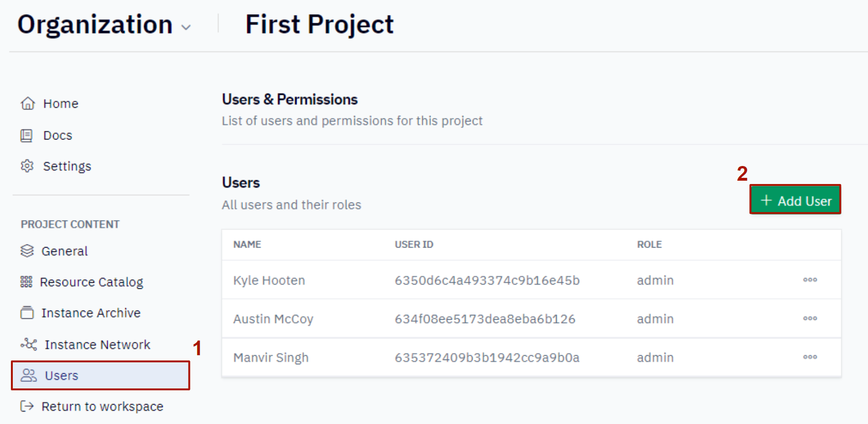Click the First Project title

319,25
